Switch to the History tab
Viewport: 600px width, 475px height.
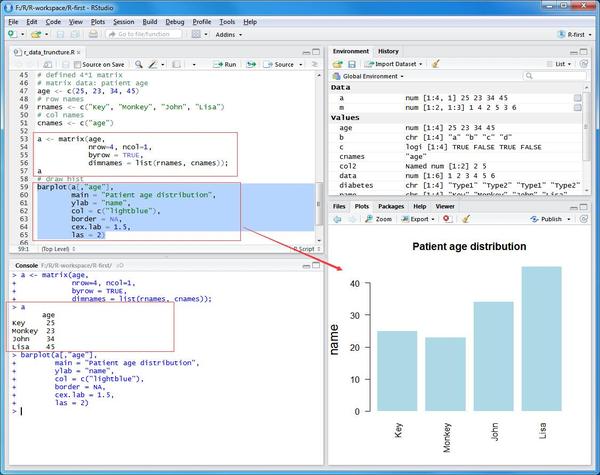click(388, 51)
